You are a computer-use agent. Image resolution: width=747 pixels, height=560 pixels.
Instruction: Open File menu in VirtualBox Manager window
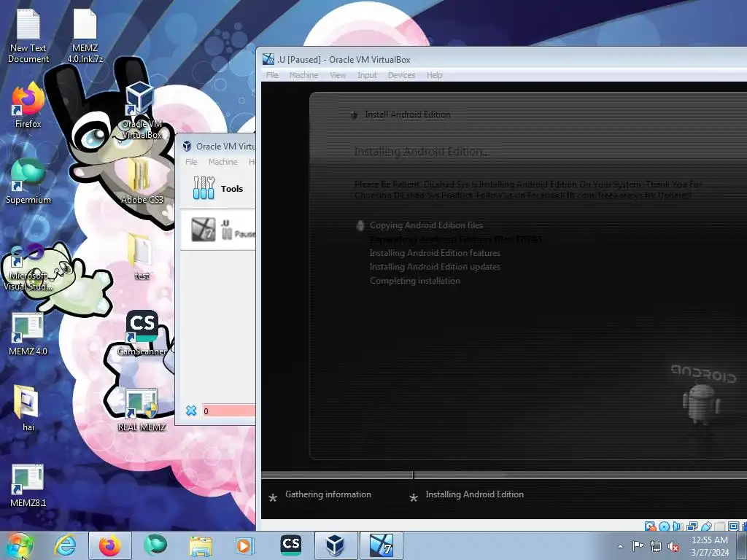pos(191,162)
